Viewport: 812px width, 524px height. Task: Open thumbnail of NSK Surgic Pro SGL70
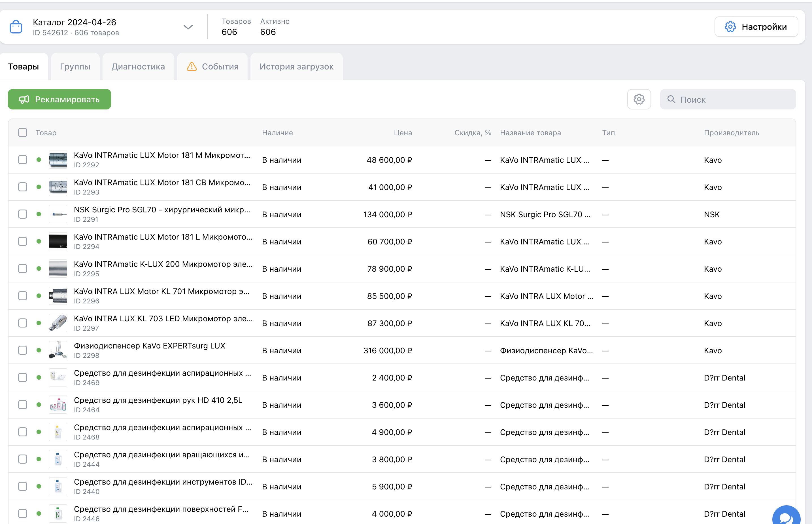click(x=58, y=214)
